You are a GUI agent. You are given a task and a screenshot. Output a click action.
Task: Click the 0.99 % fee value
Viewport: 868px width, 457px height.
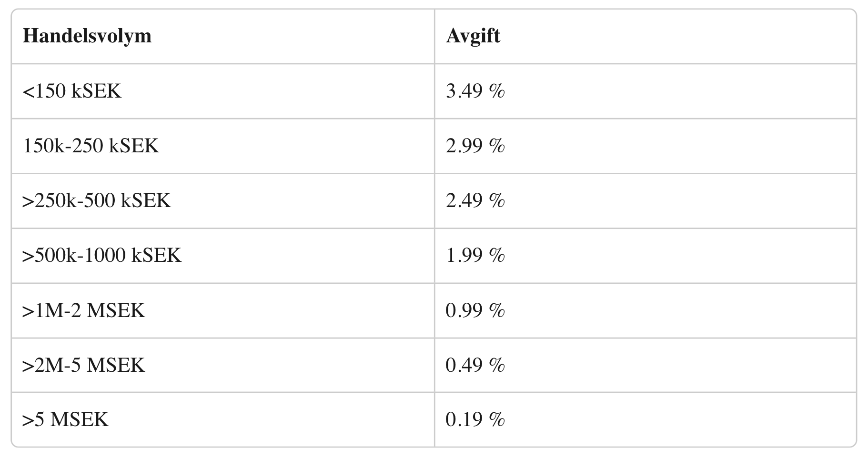[x=475, y=310]
